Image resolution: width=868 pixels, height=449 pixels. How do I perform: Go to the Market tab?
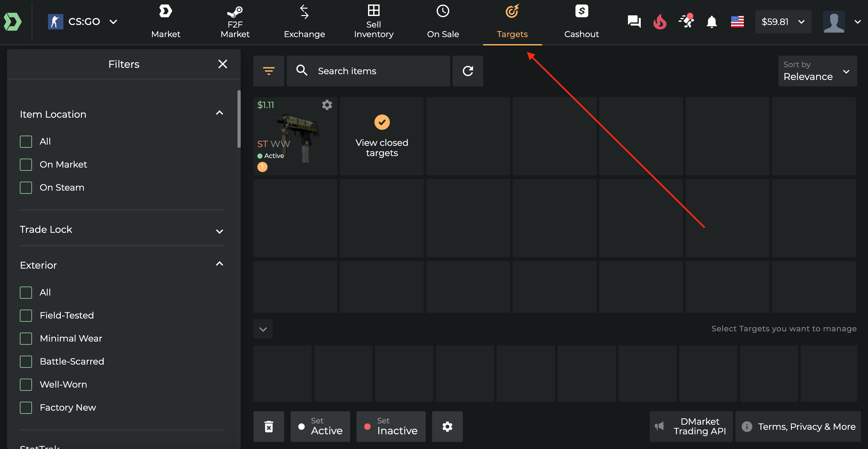[165, 22]
